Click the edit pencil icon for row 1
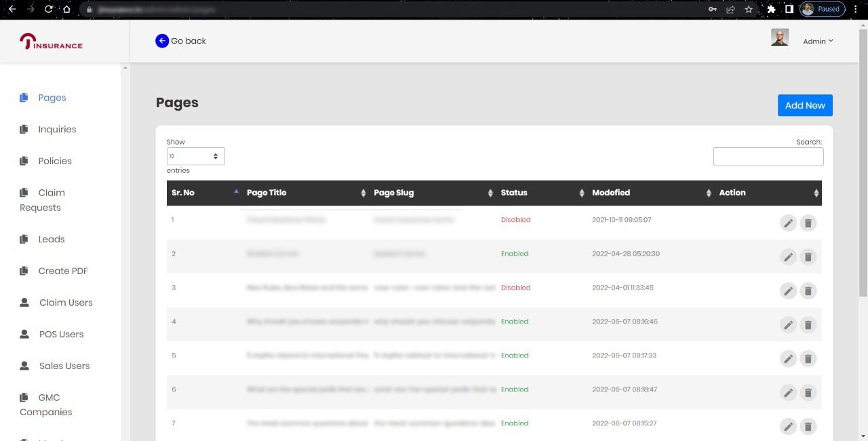This screenshot has height=441, width=868. (x=787, y=223)
